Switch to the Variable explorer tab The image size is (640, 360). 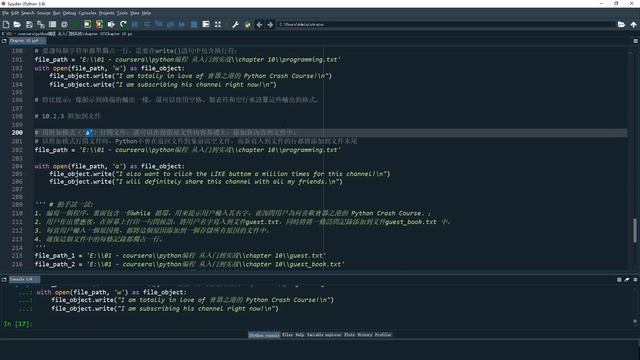click(324, 335)
